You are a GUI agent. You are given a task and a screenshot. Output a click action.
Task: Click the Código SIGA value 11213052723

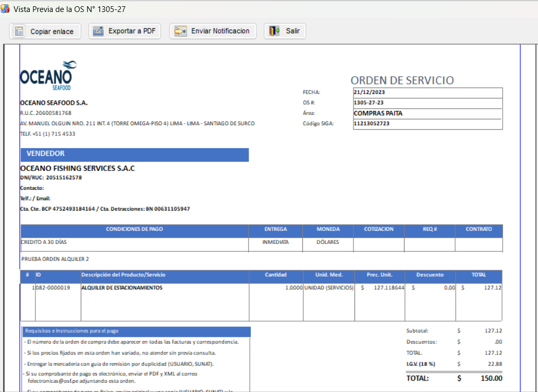427,124
